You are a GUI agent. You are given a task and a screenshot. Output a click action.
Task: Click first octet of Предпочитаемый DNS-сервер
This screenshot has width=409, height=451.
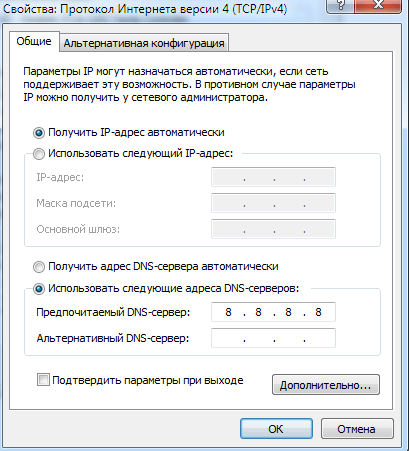tap(228, 312)
